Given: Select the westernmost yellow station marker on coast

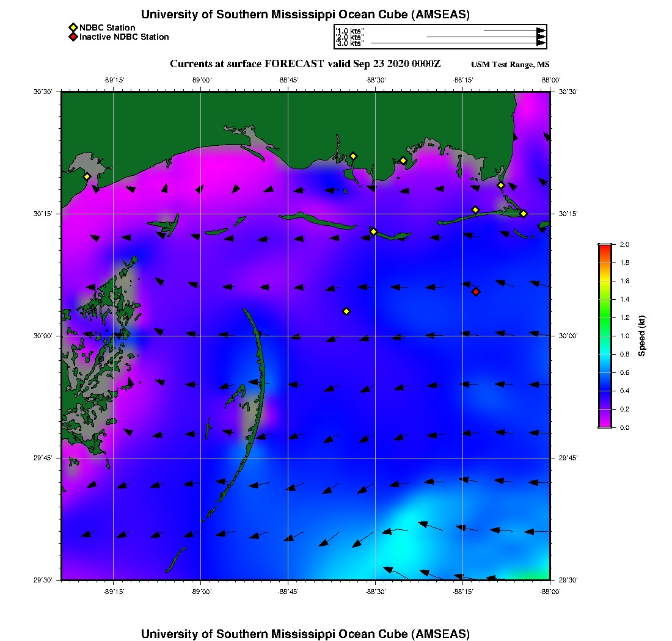Looking at the screenshot, I should pos(87,176).
